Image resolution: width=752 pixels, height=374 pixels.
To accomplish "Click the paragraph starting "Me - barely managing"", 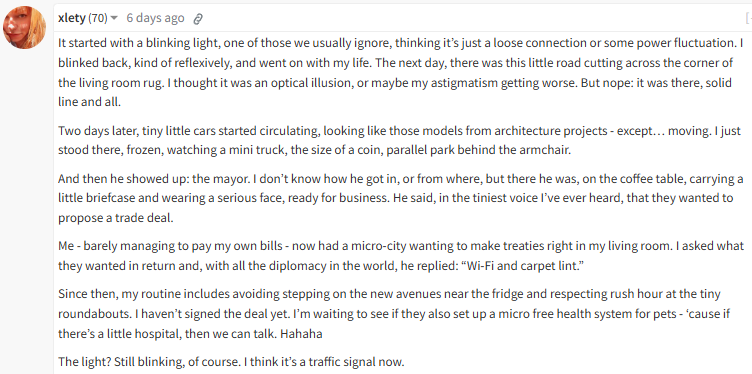I will pos(401,256).
